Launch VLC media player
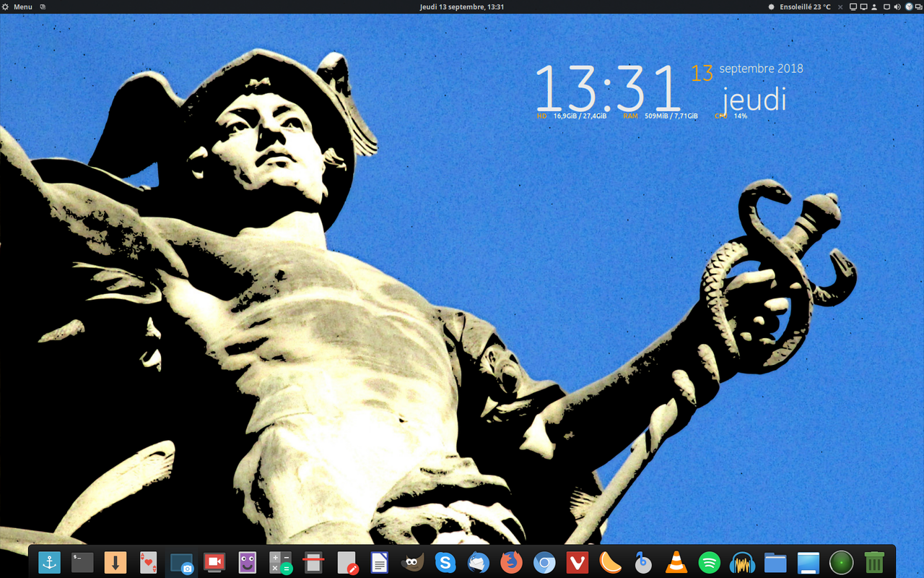Screen dimensions: 924x578 click(x=676, y=562)
